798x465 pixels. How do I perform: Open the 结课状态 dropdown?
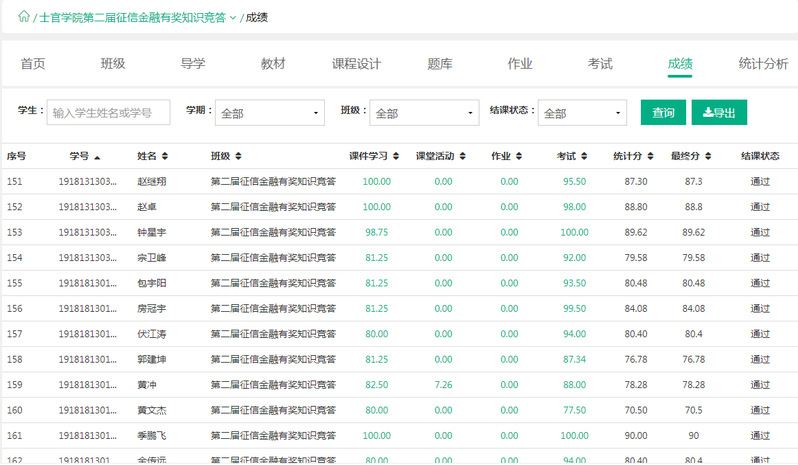point(582,112)
